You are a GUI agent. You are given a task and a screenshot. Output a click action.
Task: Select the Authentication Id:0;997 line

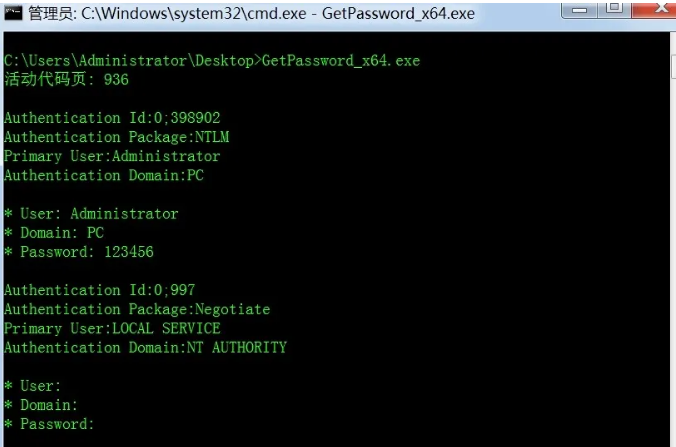tap(100, 290)
